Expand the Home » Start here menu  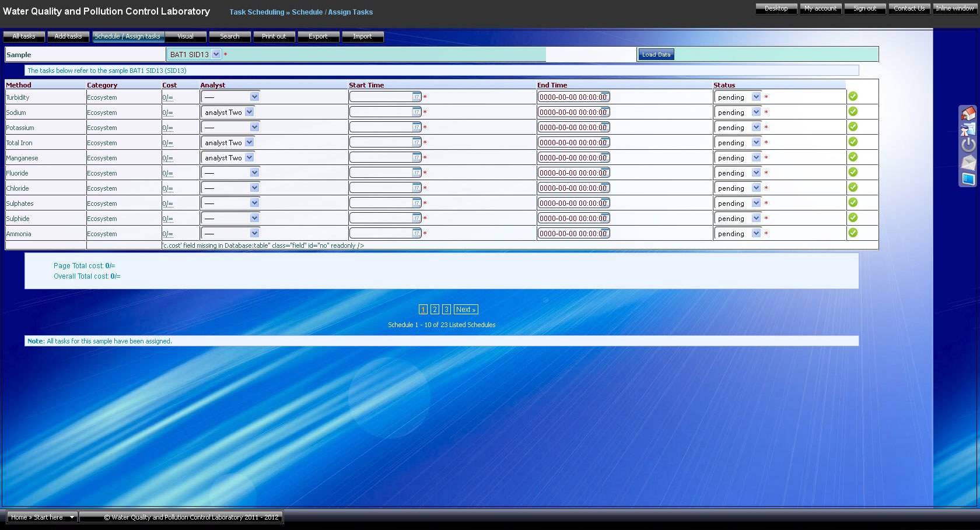tap(42, 517)
